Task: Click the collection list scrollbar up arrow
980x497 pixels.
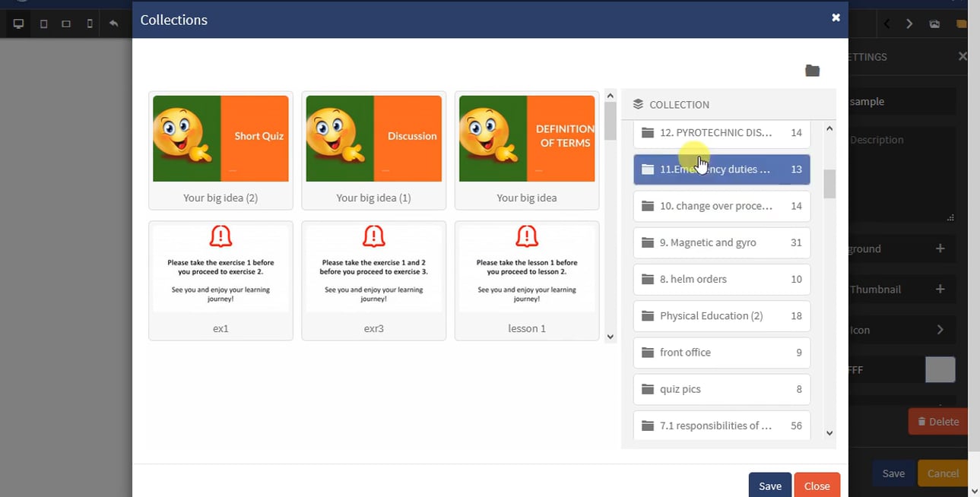Action: [x=829, y=128]
